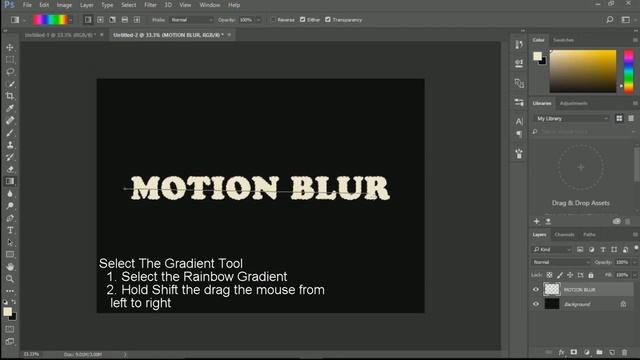Uncheck the Transparency checkbox

click(x=328, y=20)
